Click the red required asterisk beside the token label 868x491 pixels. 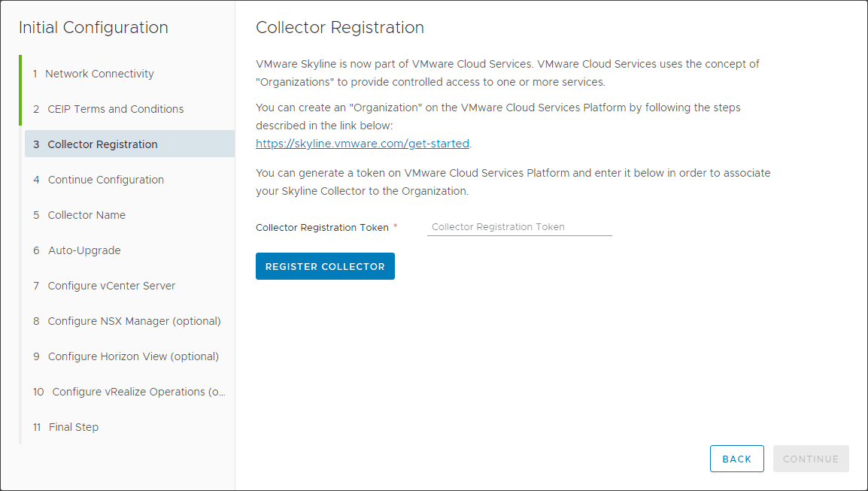pos(396,226)
